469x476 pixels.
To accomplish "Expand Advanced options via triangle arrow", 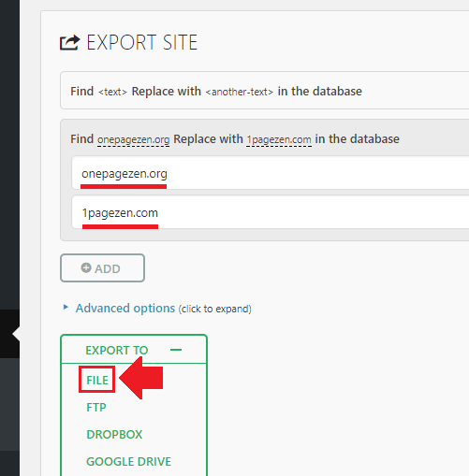I will tap(66, 308).
